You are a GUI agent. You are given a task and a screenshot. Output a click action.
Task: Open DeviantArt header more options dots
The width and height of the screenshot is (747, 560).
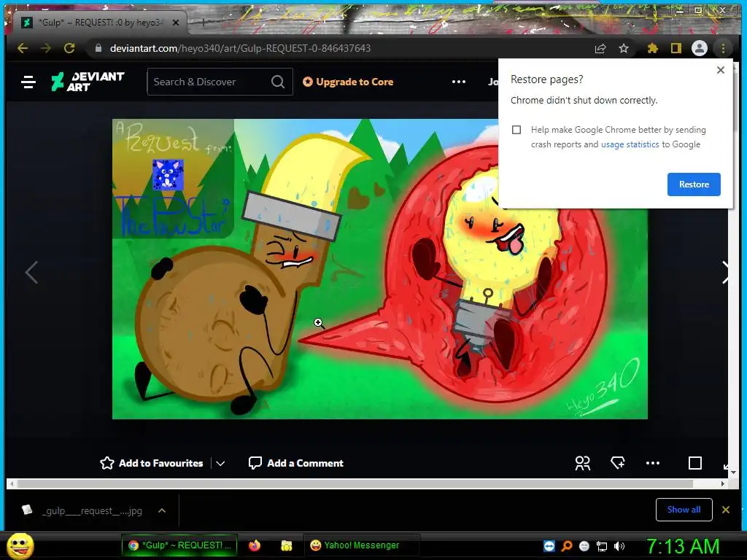[459, 82]
